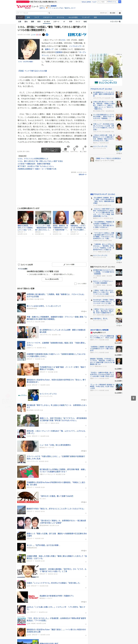Image resolution: width=138 pixels, height=644 pixels.
Task: Open マイページ
Action: (103, 13)
